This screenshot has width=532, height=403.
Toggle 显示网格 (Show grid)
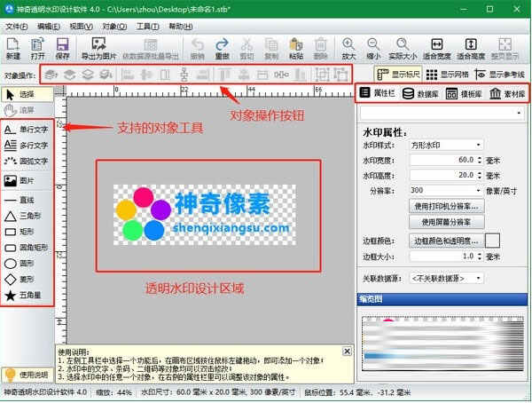point(447,75)
